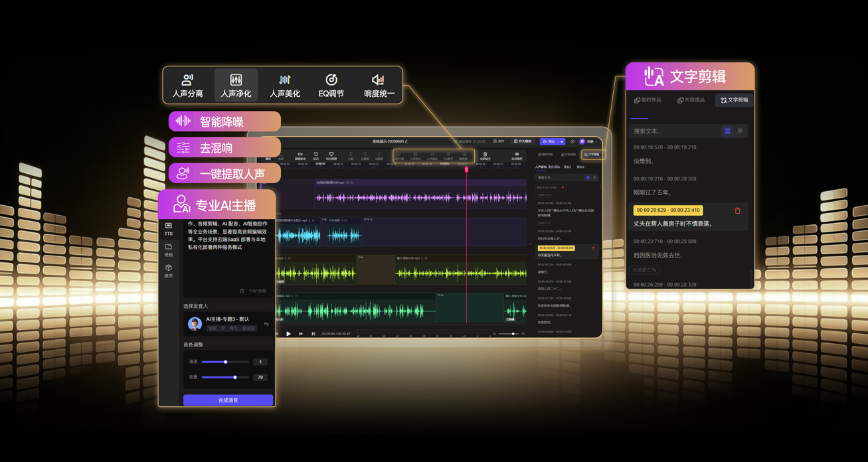Open the user account dropdown

point(588,141)
